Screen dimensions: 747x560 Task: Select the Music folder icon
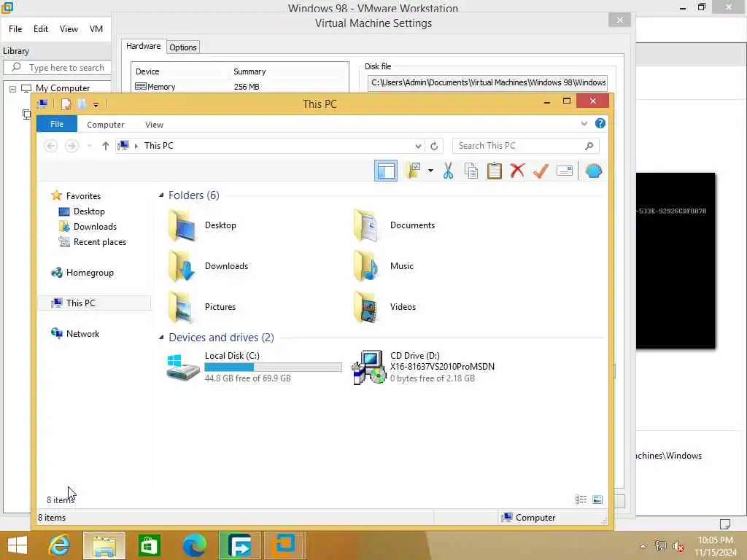click(x=367, y=266)
